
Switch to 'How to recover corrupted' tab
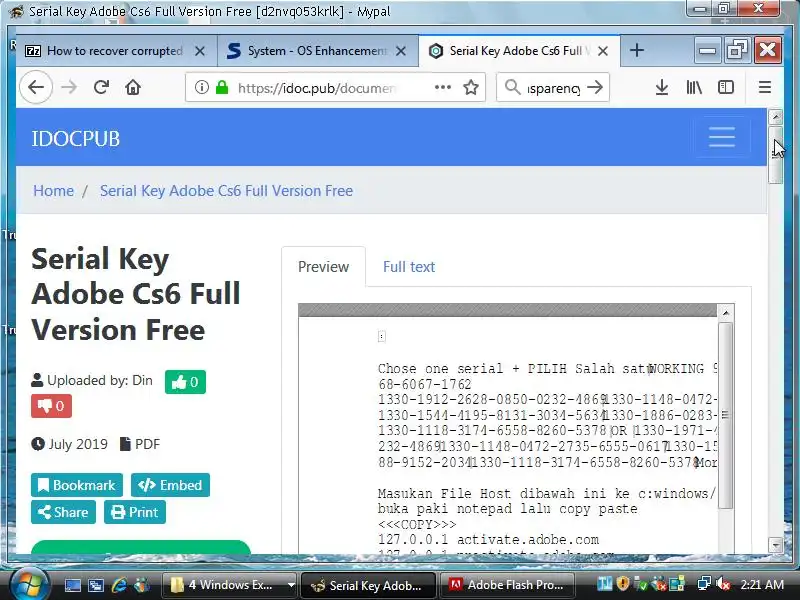pyautogui.click(x=116, y=51)
